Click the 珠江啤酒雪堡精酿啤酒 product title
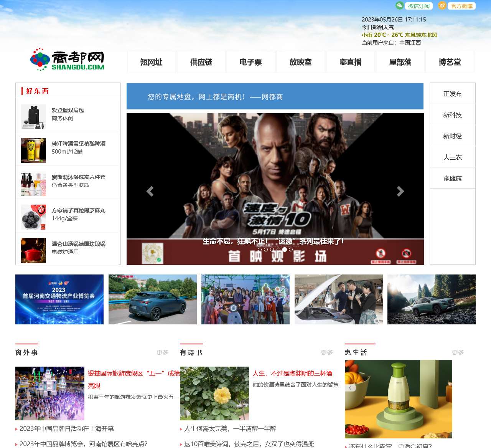 pos(79,144)
